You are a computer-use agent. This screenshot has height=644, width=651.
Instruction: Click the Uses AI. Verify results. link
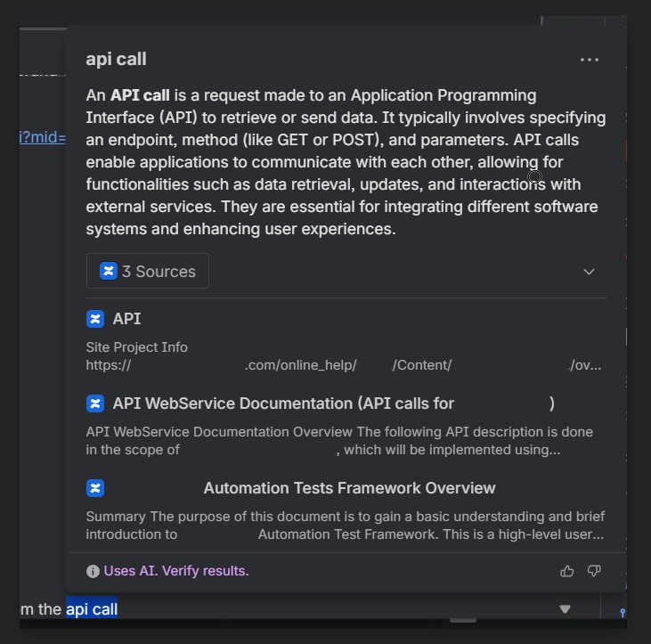176,571
